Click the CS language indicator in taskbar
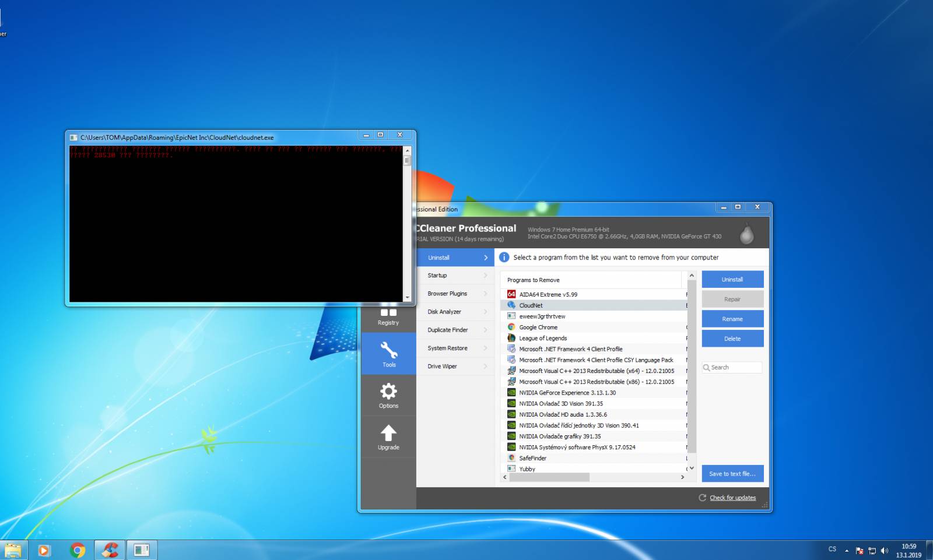The image size is (933, 560). [832, 550]
